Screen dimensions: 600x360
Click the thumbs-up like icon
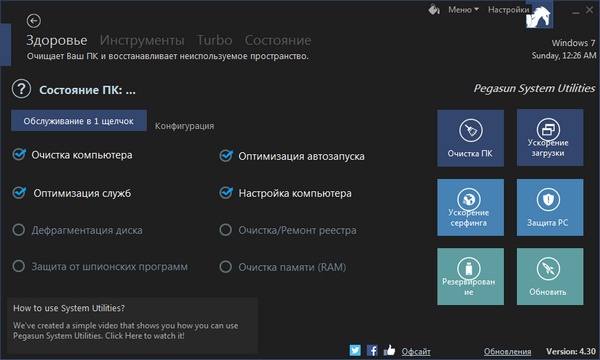pyautogui.click(x=389, y=350)
